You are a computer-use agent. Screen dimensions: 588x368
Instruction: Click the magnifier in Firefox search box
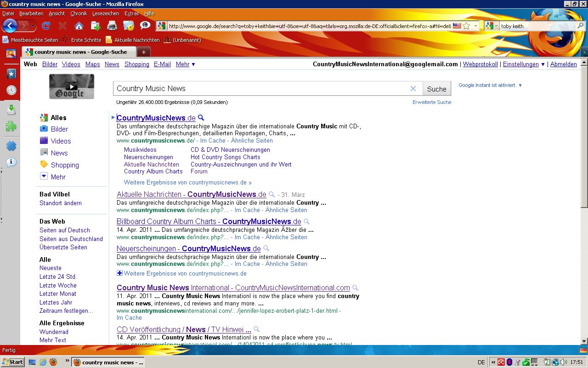tap(581, 26)
